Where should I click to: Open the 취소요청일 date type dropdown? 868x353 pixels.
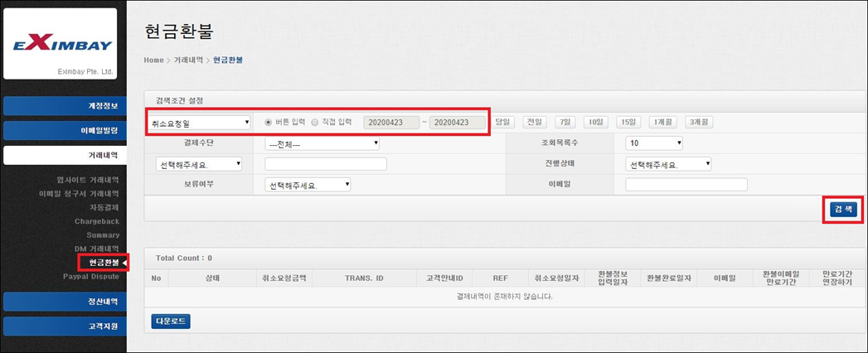click(x=199, y=123)
